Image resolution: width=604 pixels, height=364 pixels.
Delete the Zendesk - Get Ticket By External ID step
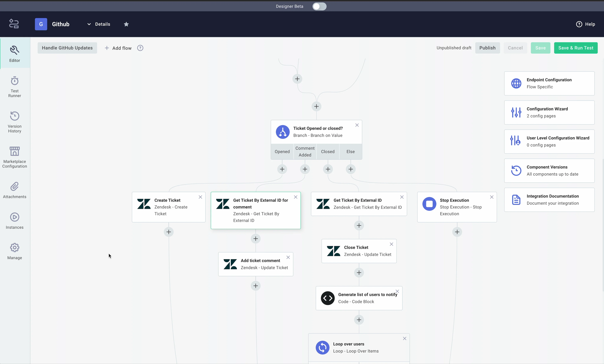pos(402,197)
